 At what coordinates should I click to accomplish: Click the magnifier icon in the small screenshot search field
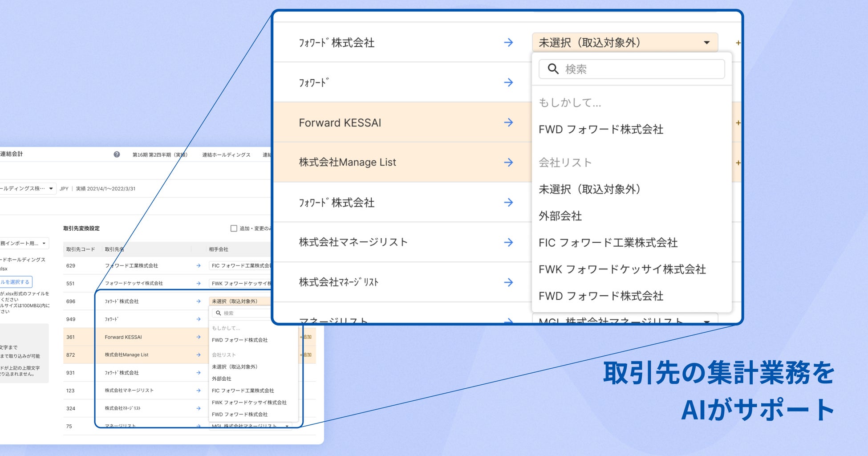tap(219, 313)
